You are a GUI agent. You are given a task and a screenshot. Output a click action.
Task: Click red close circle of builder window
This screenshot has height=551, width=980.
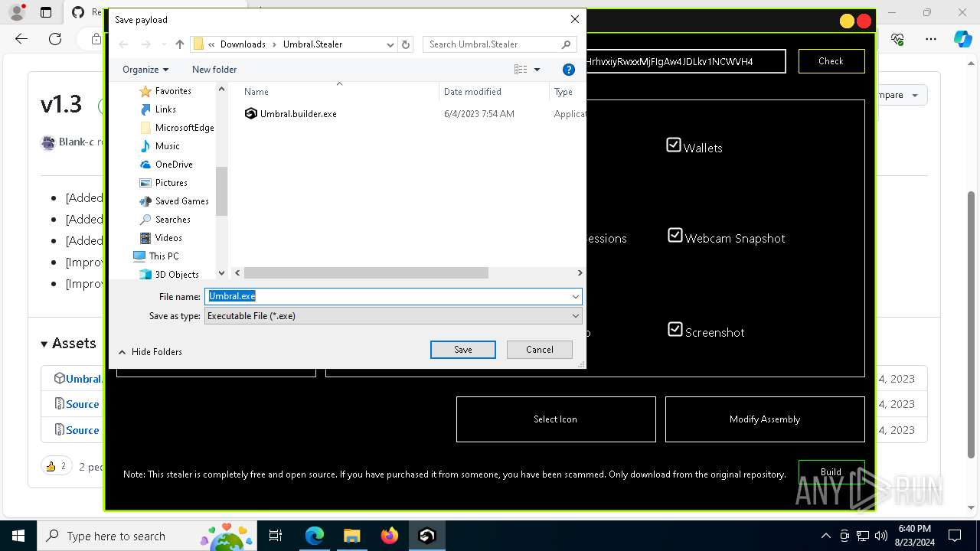(x=864, y=21)
